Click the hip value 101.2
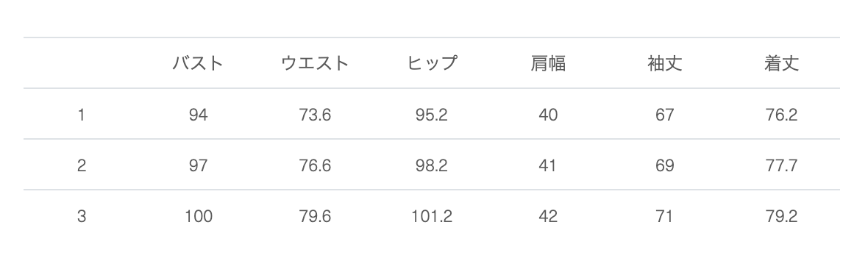This screenshot has height=272, width=868. pyautogui.click(x=432, y=216)
